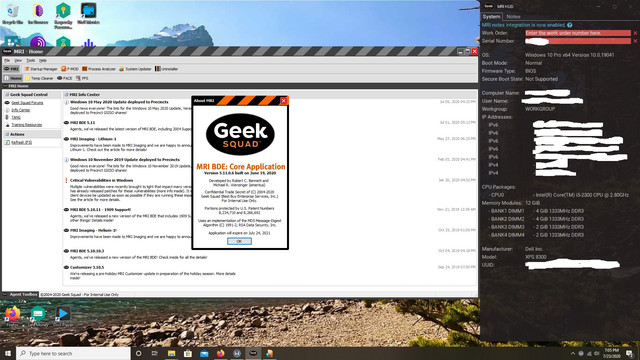The image size is (640, 360).
Task: Launch the P-MOD tool
Action: [70, 69]
